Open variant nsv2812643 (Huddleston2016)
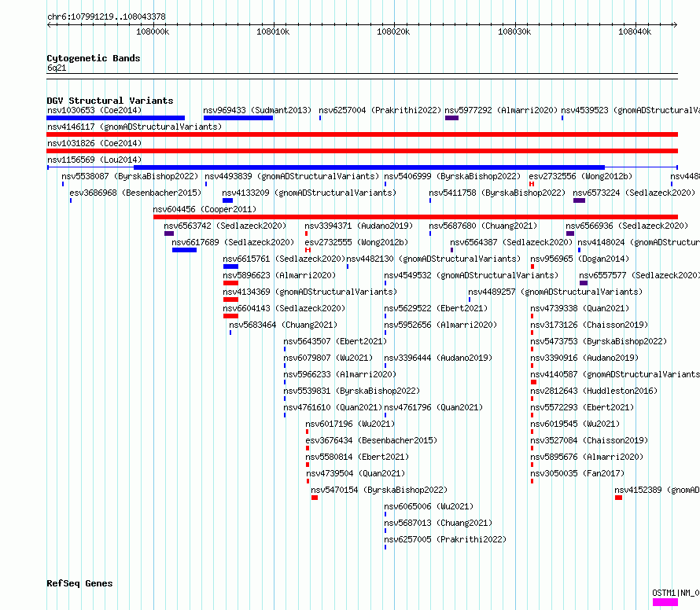Viewport: 700px width, 610px height. 594,391
